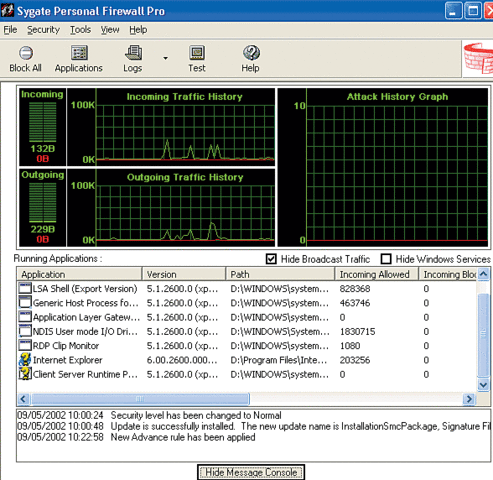The height and width of the screenshot is (480, 493).
Task: Select 'Security level has been changed' message
Action: 196,415
